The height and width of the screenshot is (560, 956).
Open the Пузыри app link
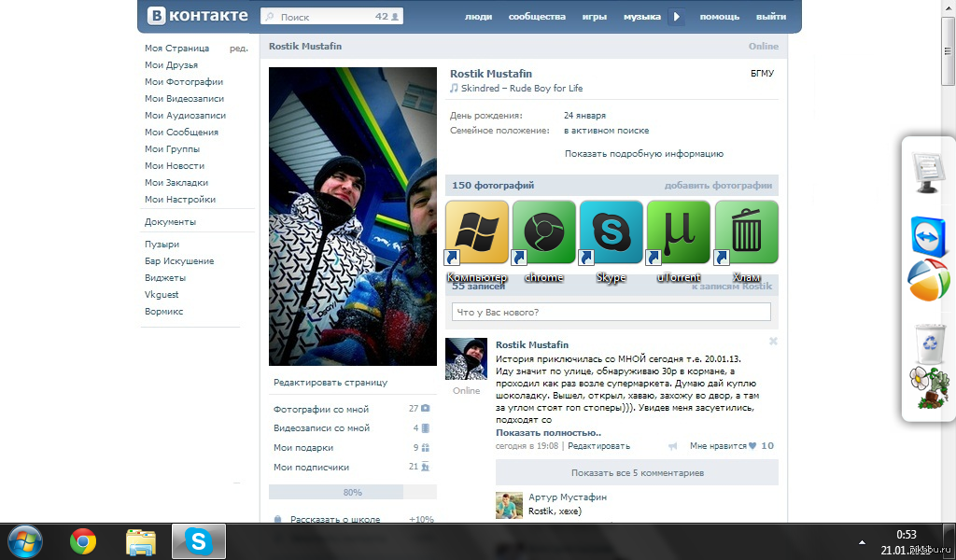(162, 245)
